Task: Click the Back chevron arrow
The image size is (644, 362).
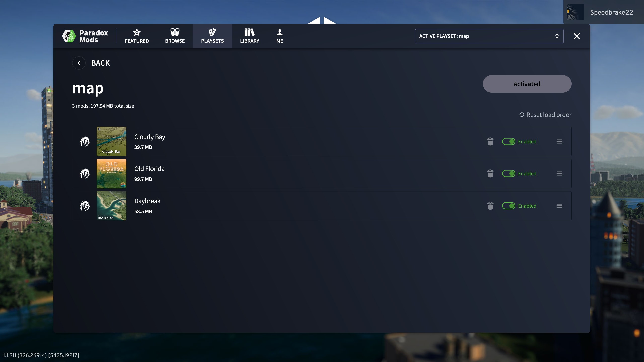Action: point(79,63)
